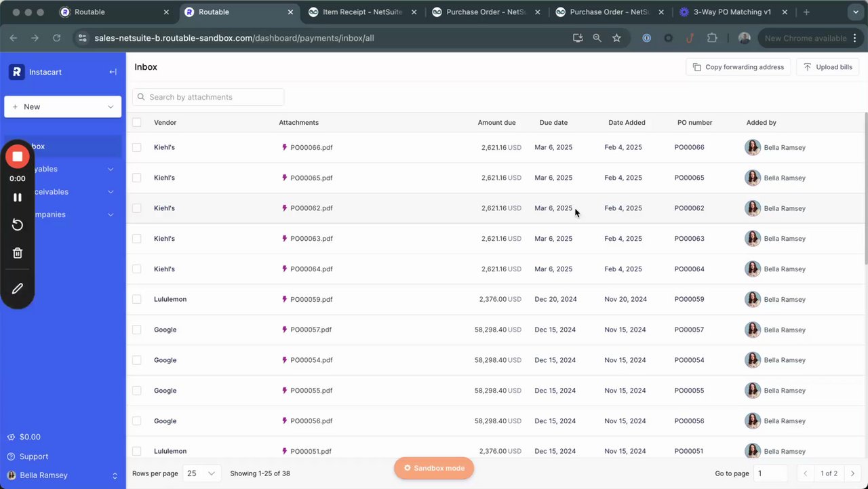Click the Go to page input
This screenshot has width=868, height=489.
click(x=770, y=473)
